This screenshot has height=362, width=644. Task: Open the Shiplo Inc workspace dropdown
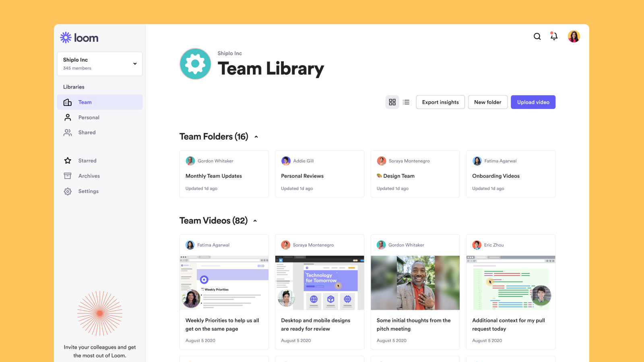100,64
